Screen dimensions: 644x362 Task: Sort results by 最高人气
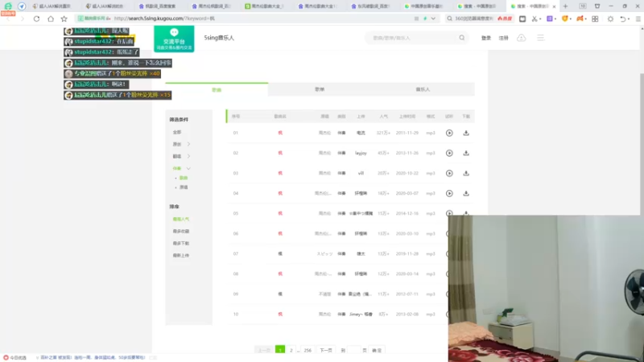point(181,219)
